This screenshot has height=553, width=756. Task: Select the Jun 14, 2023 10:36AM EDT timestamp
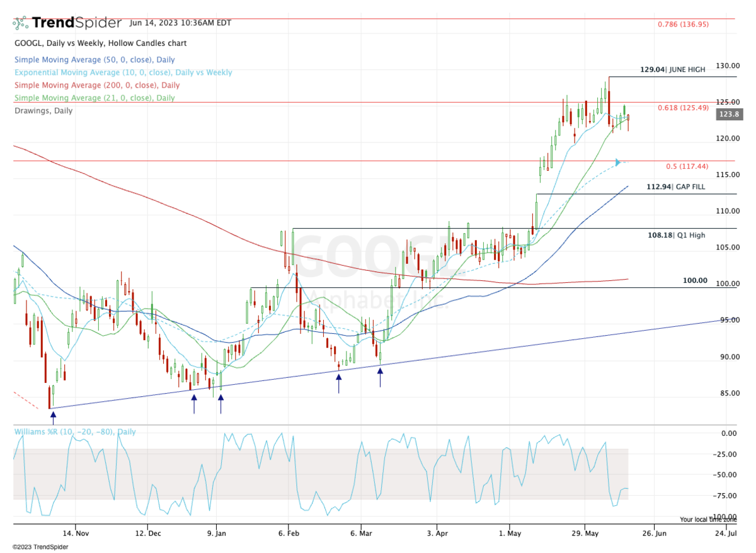[x=180, y=23]
